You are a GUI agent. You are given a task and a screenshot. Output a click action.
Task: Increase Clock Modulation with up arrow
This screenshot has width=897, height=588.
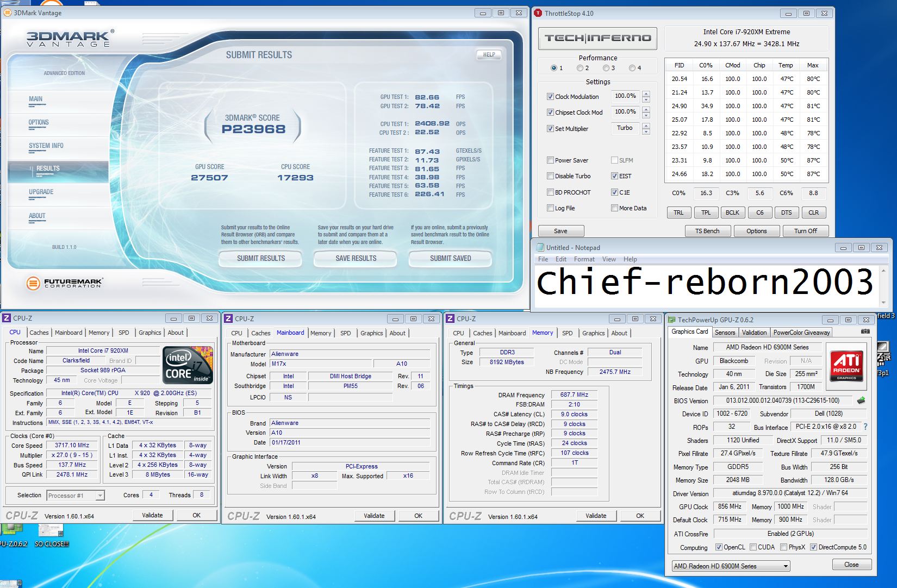[646, 93]
